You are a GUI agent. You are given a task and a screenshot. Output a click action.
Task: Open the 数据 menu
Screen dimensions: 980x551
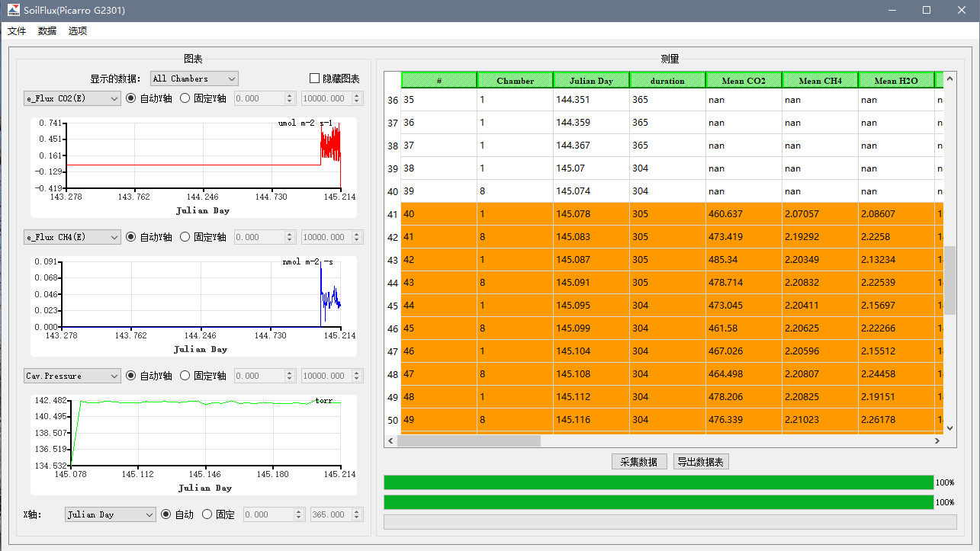[x=47, y=31]
